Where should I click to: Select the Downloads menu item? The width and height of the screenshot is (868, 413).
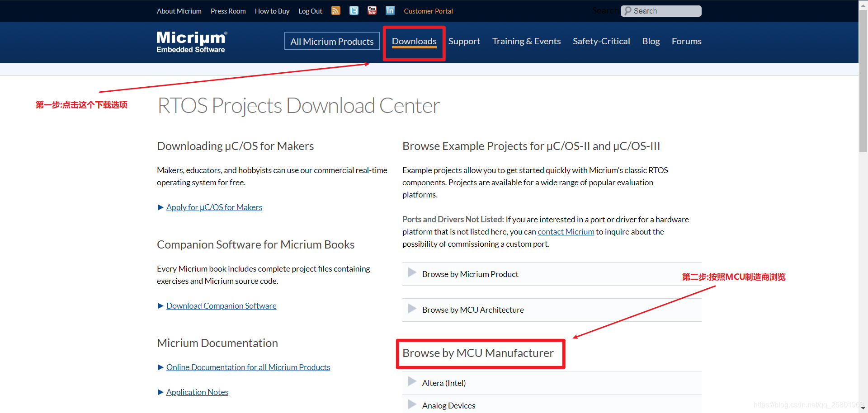[414, 41]
